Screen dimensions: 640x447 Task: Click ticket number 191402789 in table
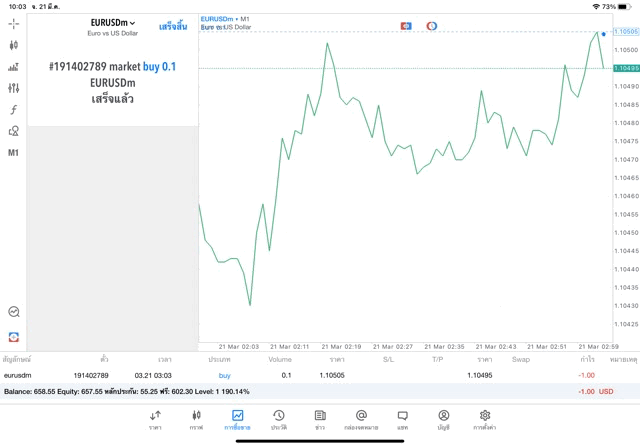click(91, 375)
